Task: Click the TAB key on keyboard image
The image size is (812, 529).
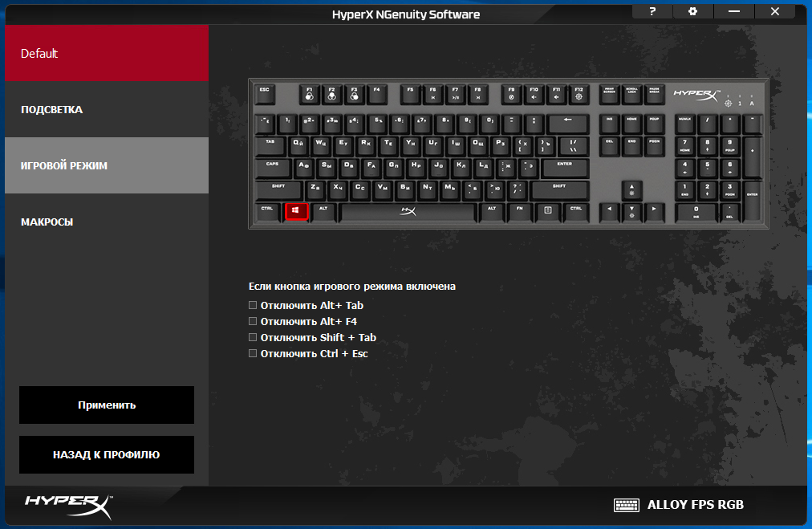Action: pyautogui.click(x=270, y=146)
